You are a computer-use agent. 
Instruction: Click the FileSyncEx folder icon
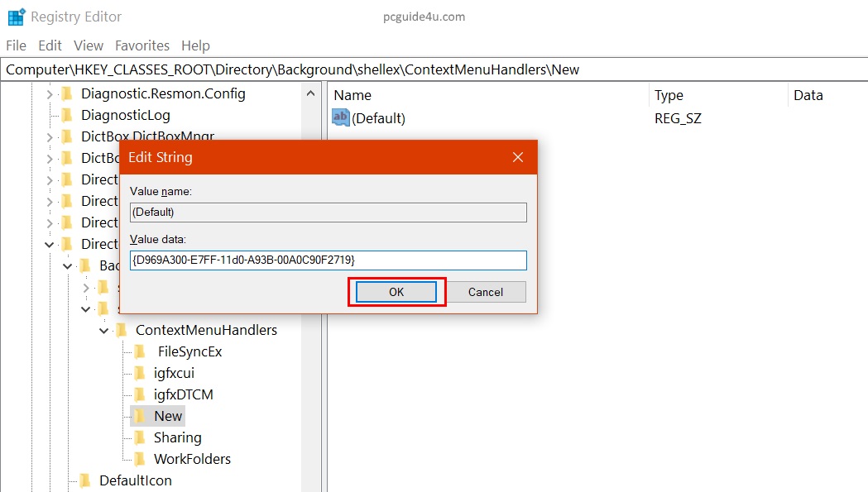[x=140, y=351]
